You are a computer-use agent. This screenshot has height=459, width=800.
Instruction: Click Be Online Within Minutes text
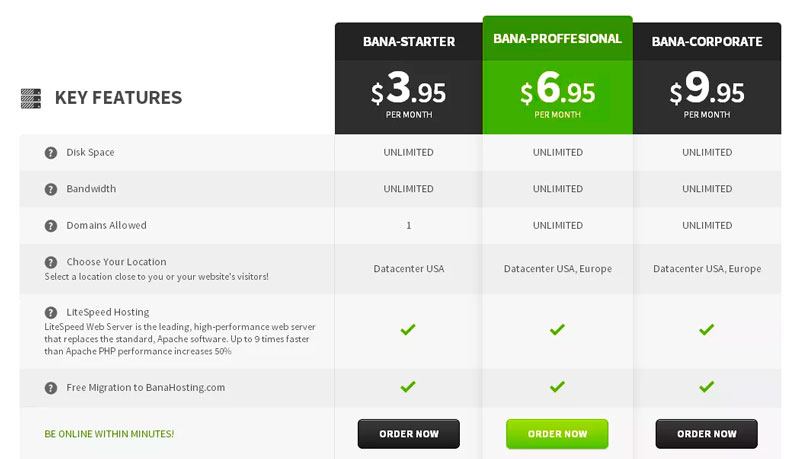109,434
